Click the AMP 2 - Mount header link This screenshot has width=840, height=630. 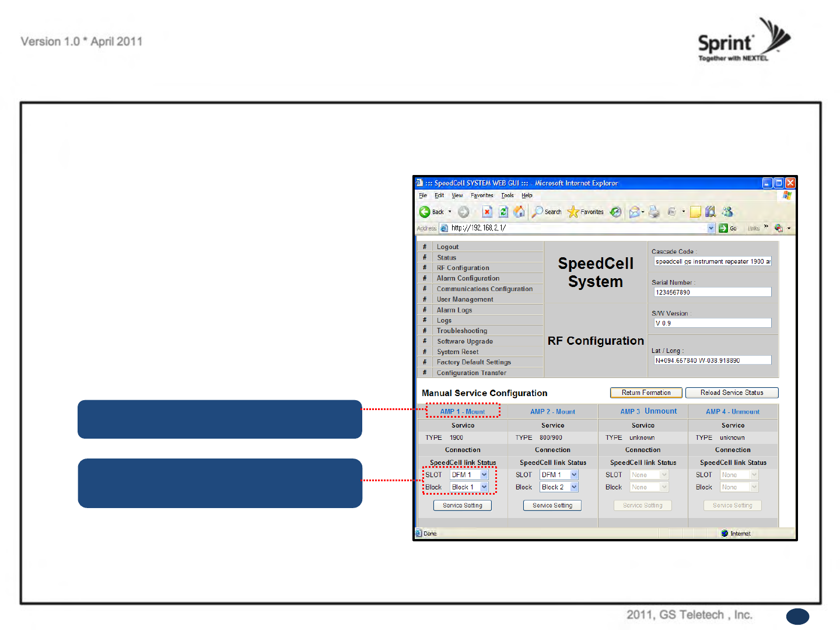552,411
